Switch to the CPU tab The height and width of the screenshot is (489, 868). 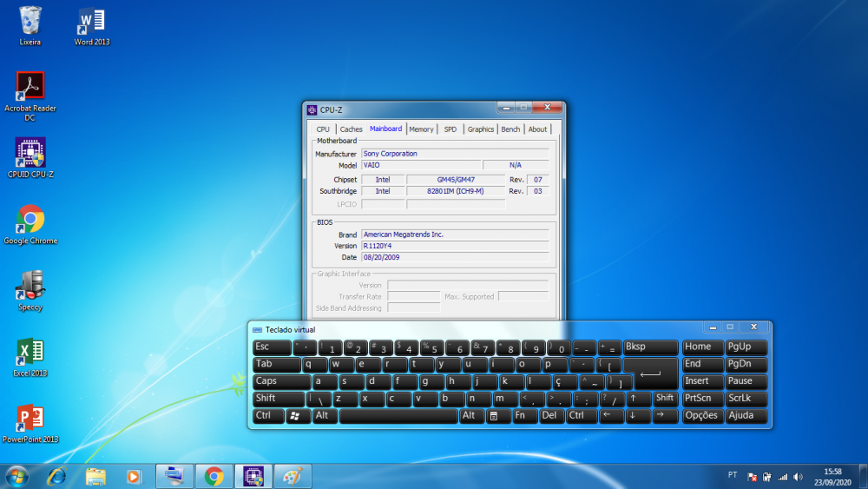click(x=323, y=129)
